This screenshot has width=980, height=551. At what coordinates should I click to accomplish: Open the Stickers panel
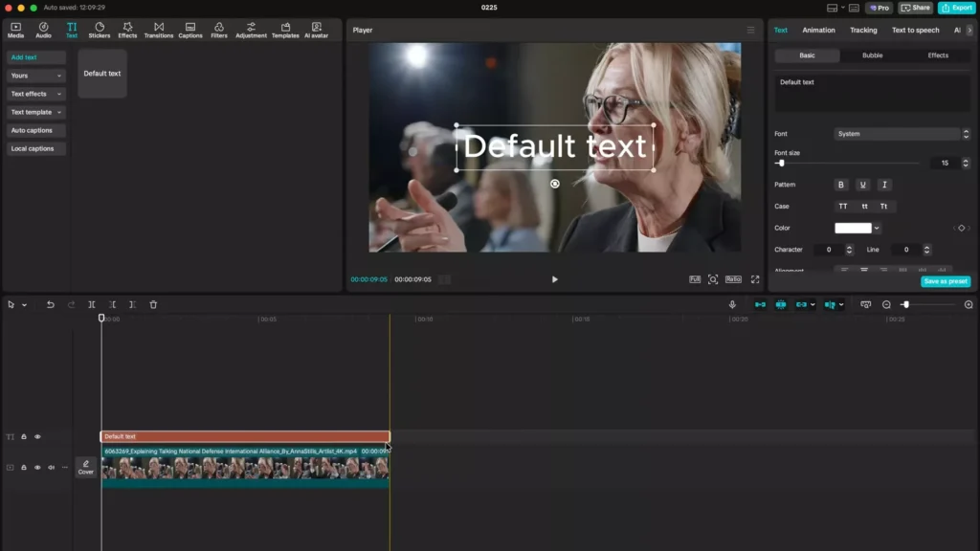point(100,30)
